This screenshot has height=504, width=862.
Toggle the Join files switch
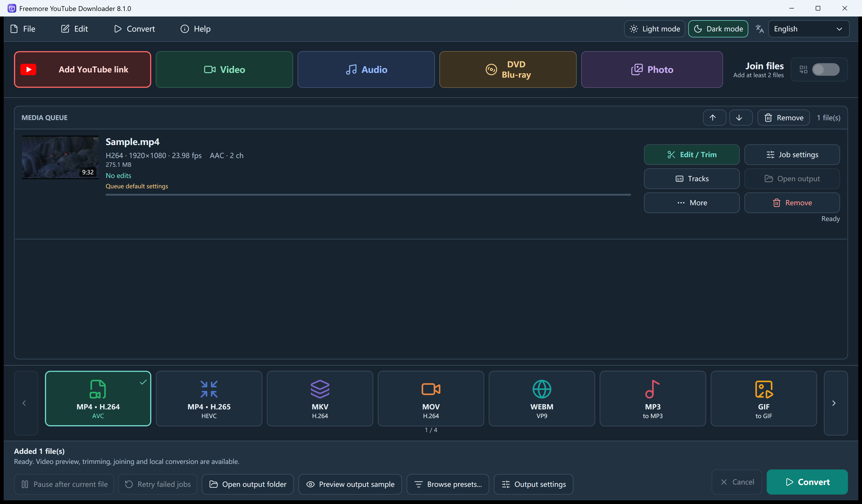[826, 69]
